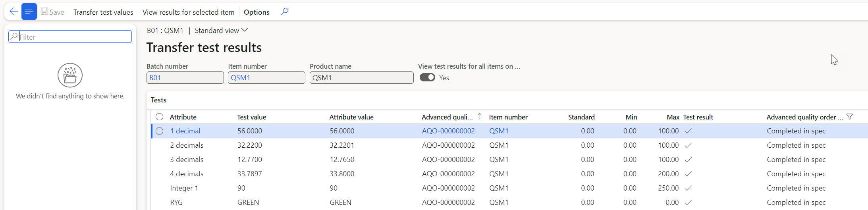
Task: Click the sort arrow on Advanced quality column
Action: [x=480, y=116]
